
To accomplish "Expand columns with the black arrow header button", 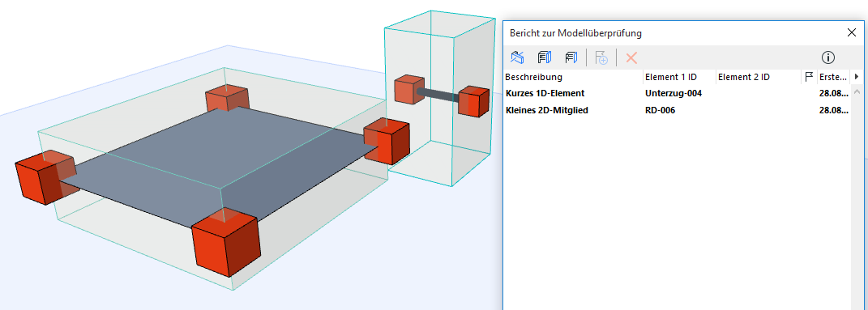I will tap(857, 77).
